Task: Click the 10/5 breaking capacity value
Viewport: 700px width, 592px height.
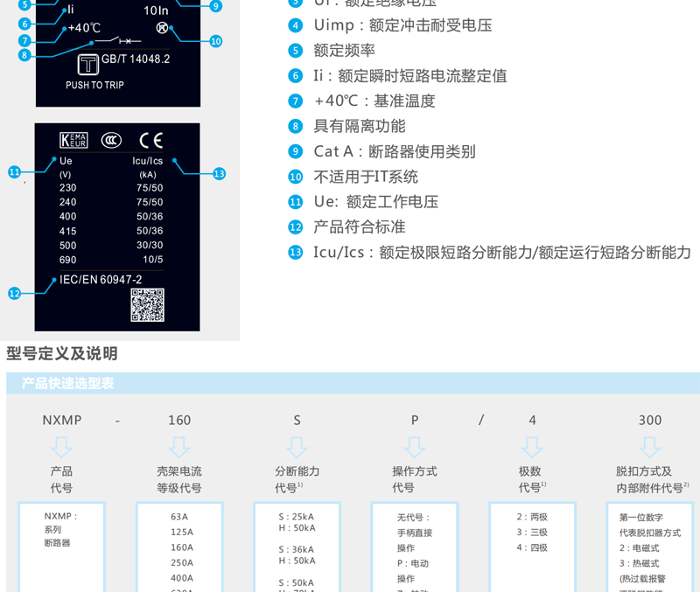Action: coord(152,259)
